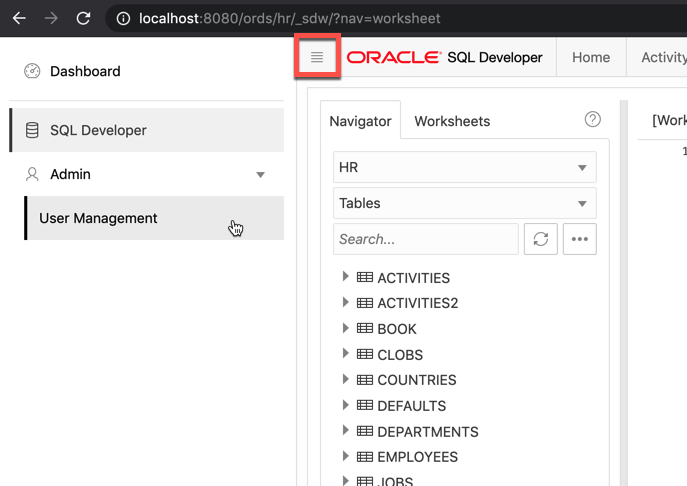The height and width of the screenshot is (486, 687).
Task: Expand the COUNTRIES table node
Action: click(x=345, y=379)
